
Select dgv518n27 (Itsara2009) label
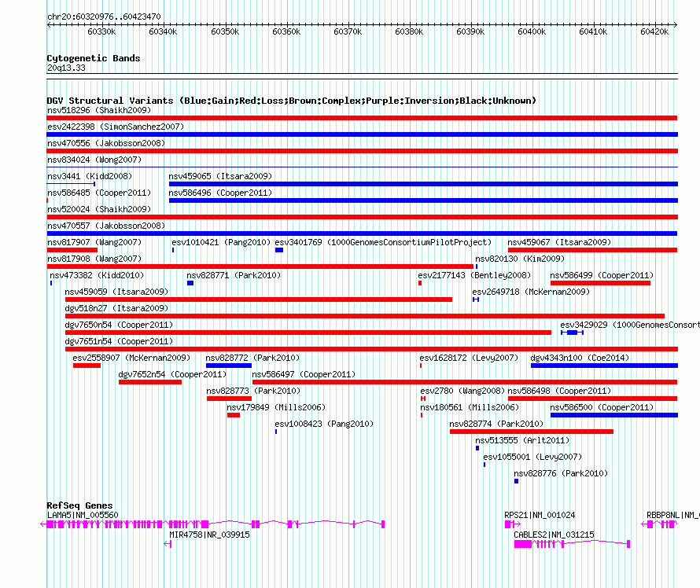click(x=116, y=308)
